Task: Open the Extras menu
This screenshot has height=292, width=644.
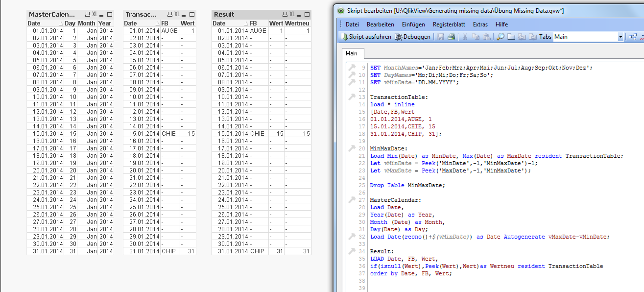Action: [x=480, y=24]
